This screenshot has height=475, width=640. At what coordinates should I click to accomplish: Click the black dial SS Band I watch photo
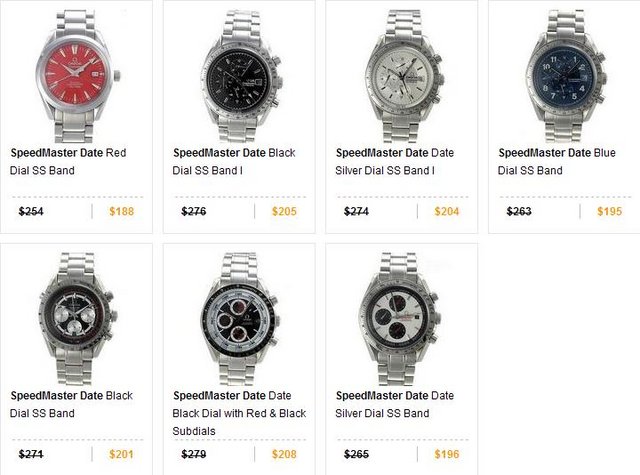tap(241, 76)
